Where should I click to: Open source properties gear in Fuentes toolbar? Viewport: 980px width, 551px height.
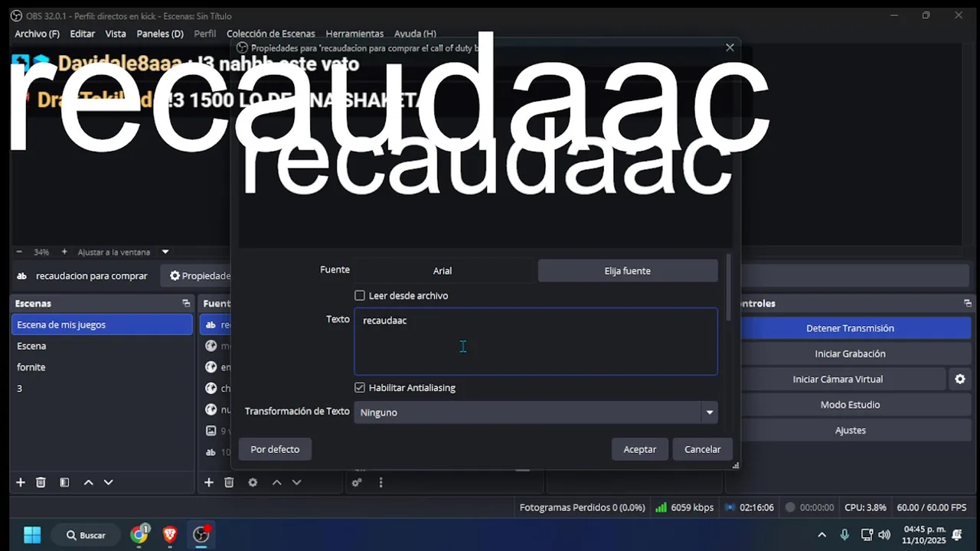pos(253,482)
